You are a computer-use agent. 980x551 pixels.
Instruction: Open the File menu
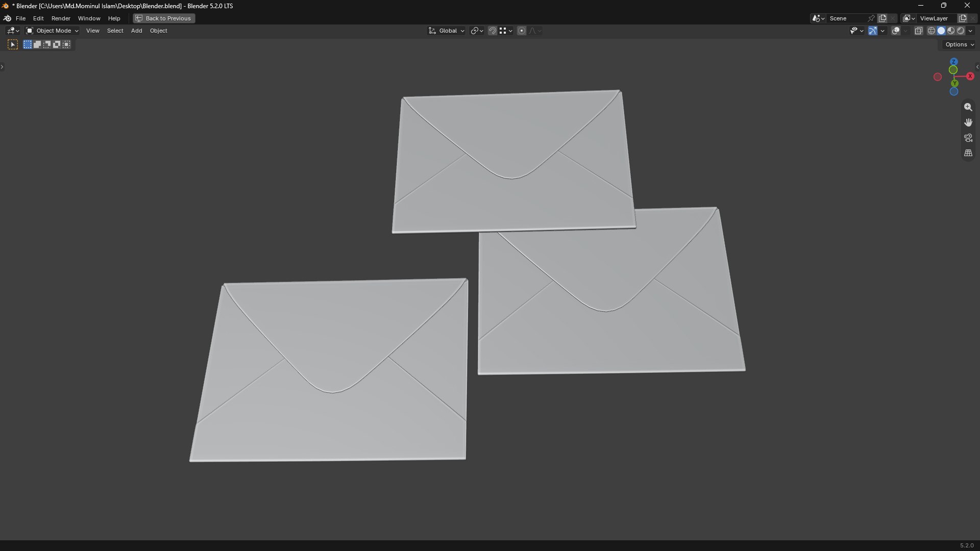tap(20, 18)
